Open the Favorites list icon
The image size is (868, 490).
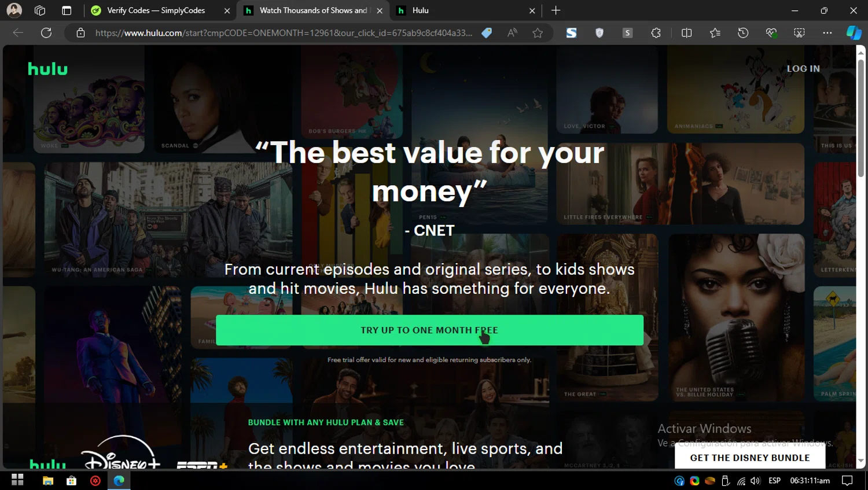(715, 33)
